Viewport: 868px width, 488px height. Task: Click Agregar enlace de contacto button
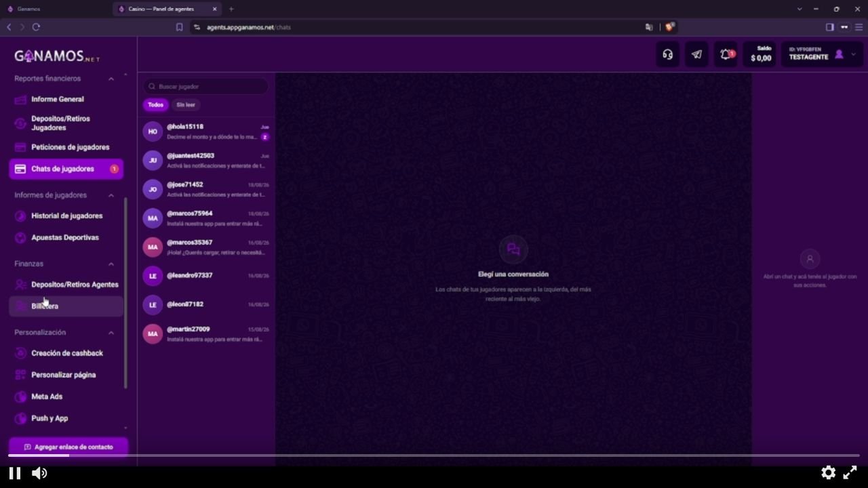pos(68,447)
